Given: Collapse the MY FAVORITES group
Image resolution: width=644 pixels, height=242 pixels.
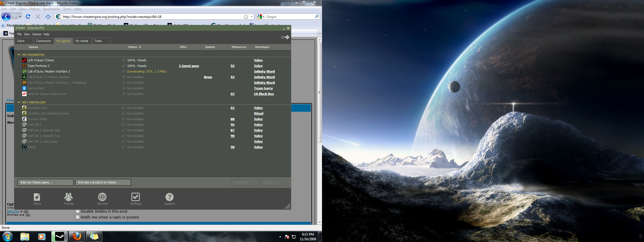Looking at the screenshot, I should coord(19,55).
